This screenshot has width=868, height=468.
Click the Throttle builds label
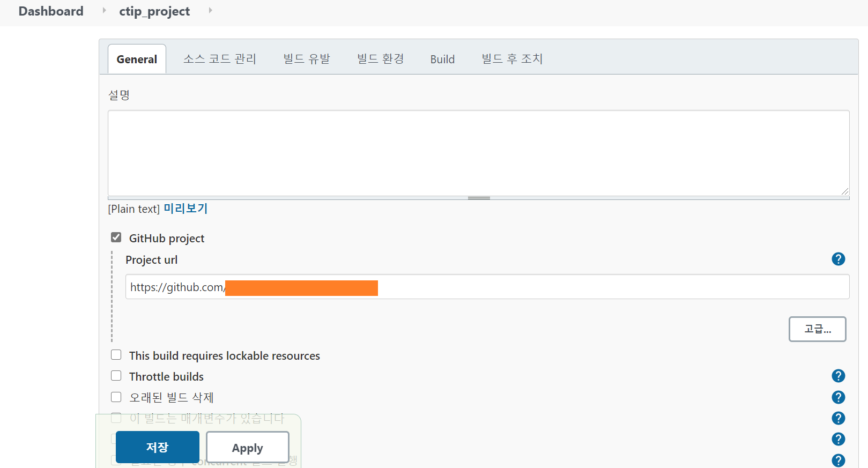tap(166, 376)
